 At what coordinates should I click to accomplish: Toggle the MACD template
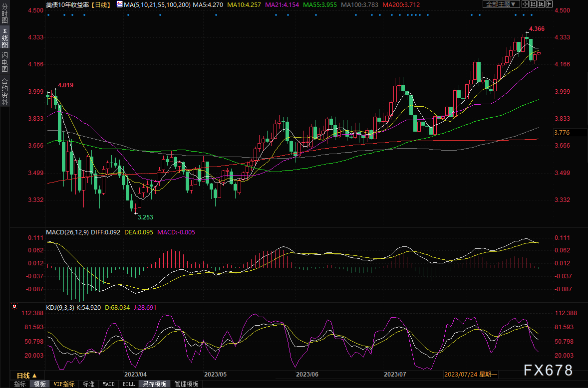point(108,384)
